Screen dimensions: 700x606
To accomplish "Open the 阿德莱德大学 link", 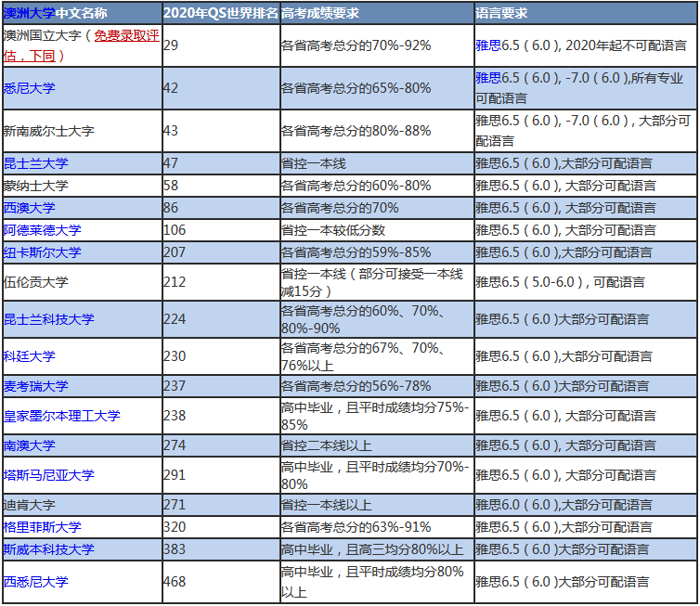I will pyautogui.click(x=43, y=230).
